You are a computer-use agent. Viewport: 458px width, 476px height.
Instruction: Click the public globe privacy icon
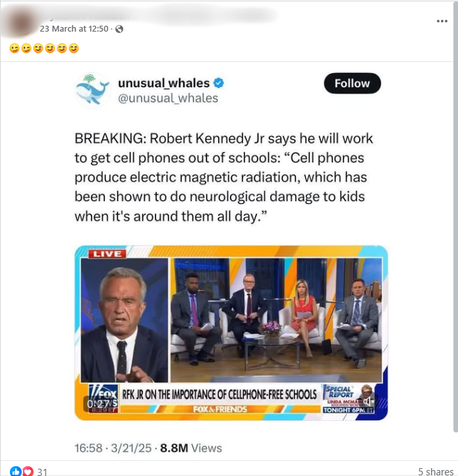[119, 29]
